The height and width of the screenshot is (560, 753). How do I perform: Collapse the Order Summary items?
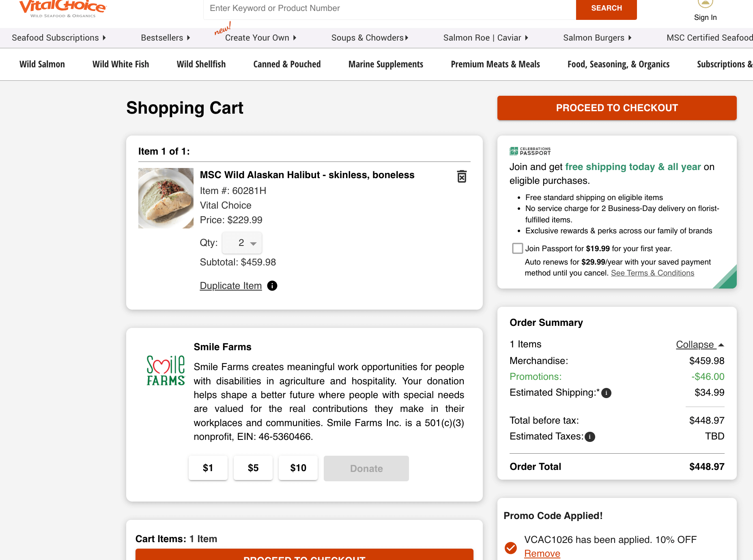coord(699,345)
